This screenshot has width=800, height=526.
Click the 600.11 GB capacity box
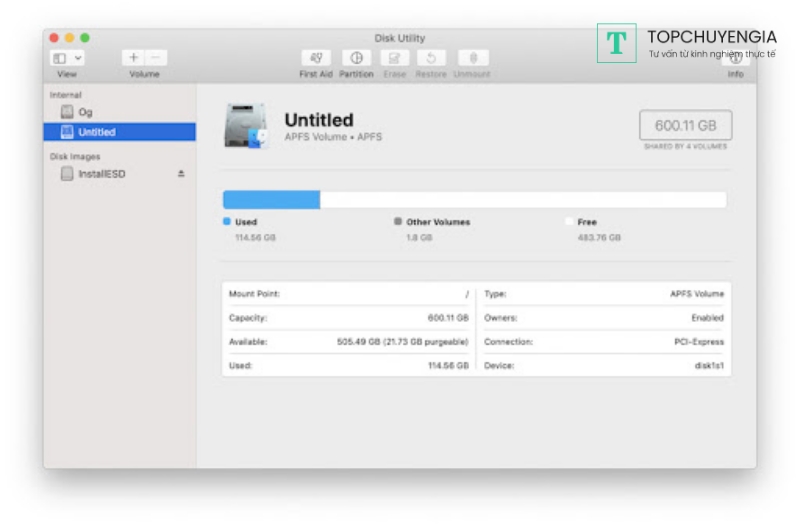coord(685,126)
